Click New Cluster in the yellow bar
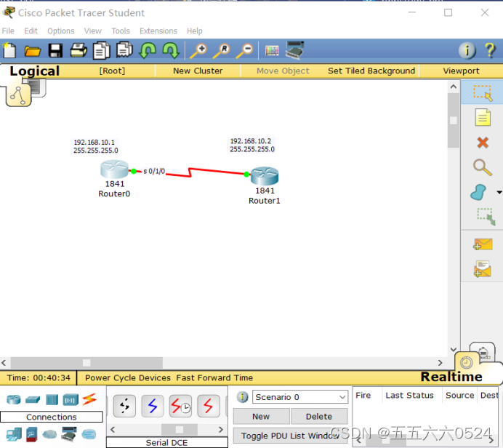Image resolution: width=503 pixels, height=448 pixels. [198, 71]
